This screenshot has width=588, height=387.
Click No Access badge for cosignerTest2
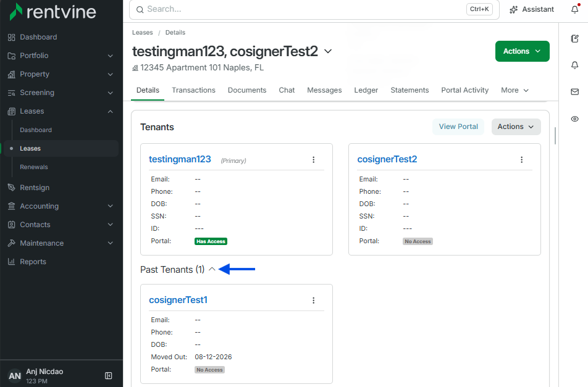point(418,241)
